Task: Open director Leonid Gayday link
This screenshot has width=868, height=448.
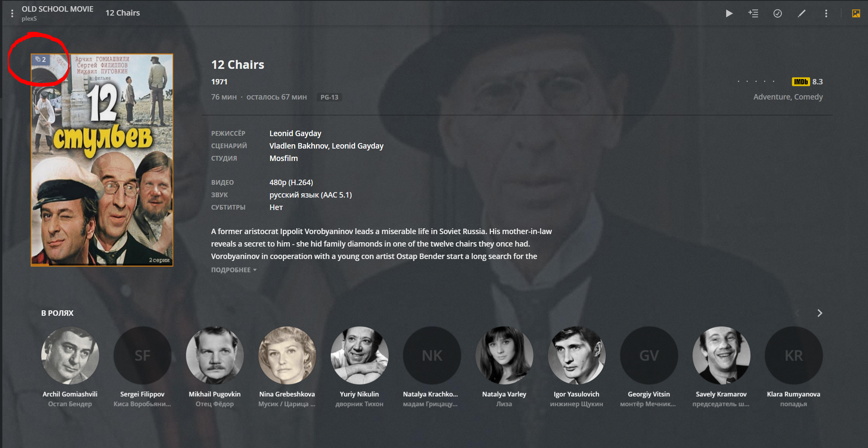Action: pos(295,133)
